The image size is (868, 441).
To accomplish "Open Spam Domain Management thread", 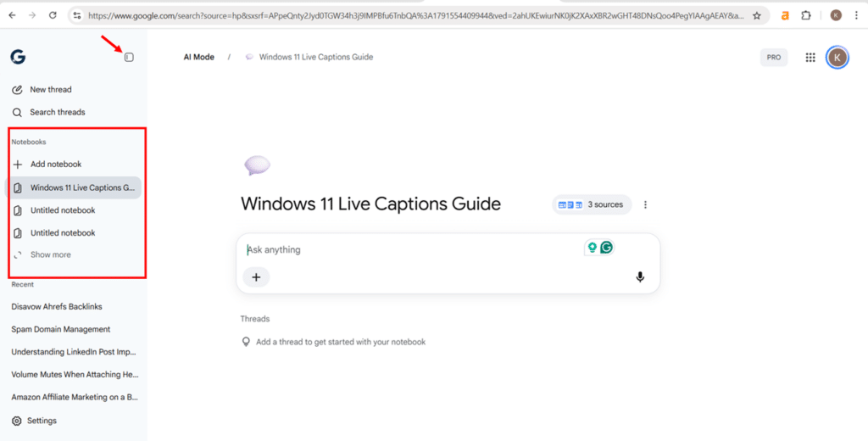I will (61, 329).
